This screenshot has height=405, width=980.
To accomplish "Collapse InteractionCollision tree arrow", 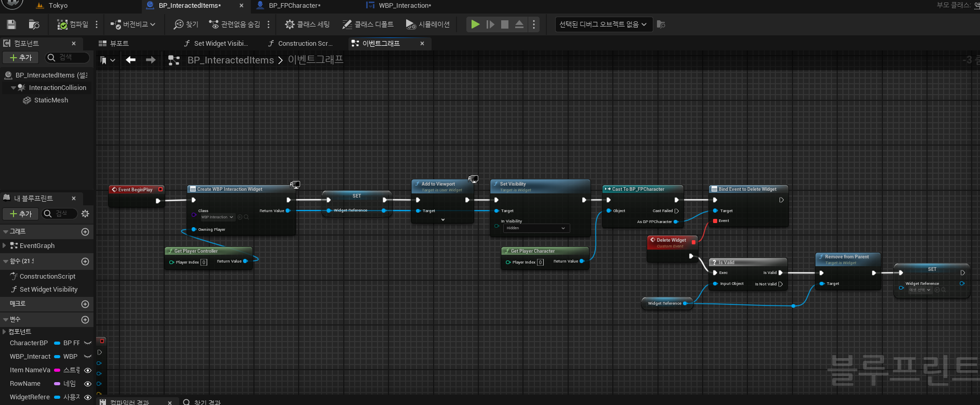I will [x=14, y=88].
